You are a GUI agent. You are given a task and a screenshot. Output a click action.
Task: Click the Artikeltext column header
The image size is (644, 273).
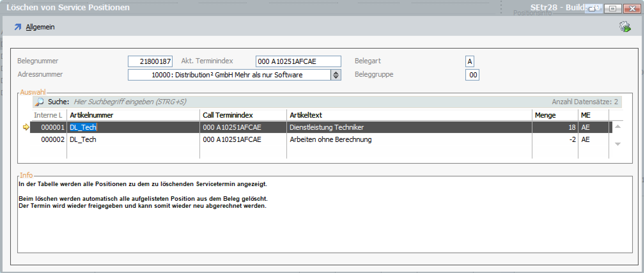point(409,115)
